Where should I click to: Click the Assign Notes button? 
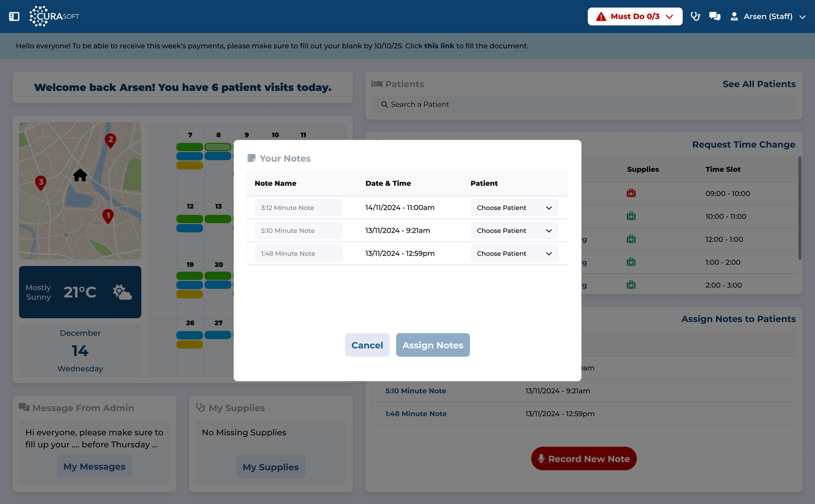click(x=433, y=345)
